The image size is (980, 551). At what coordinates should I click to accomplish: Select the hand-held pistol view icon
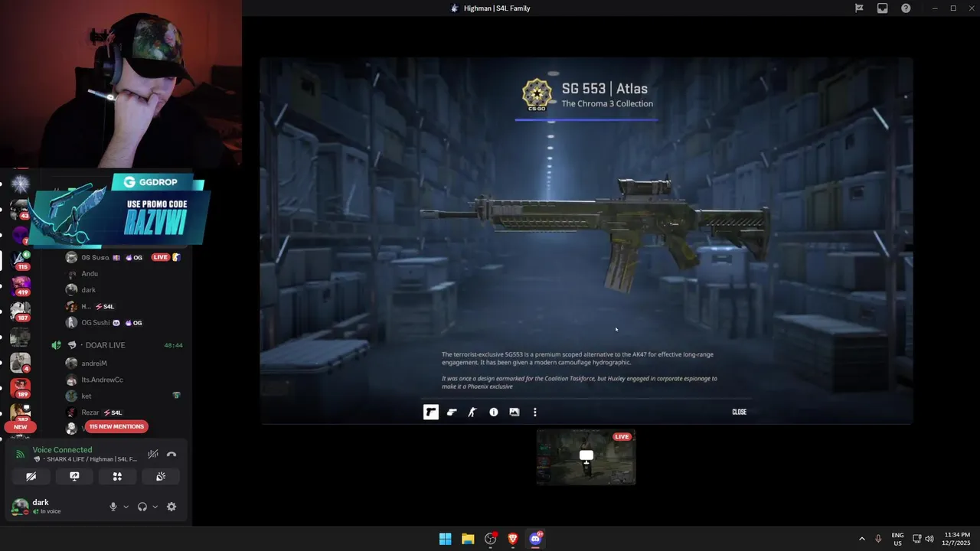point(452,412)
